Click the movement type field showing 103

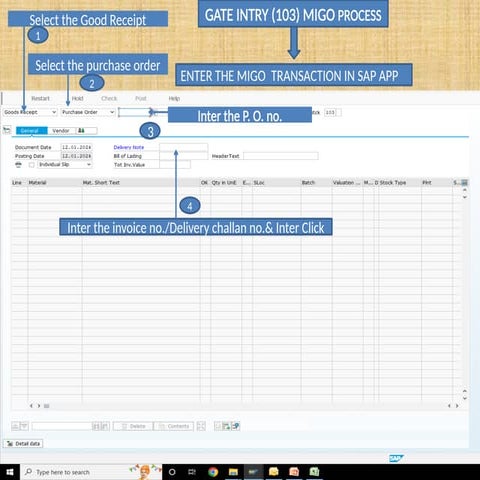330,112
